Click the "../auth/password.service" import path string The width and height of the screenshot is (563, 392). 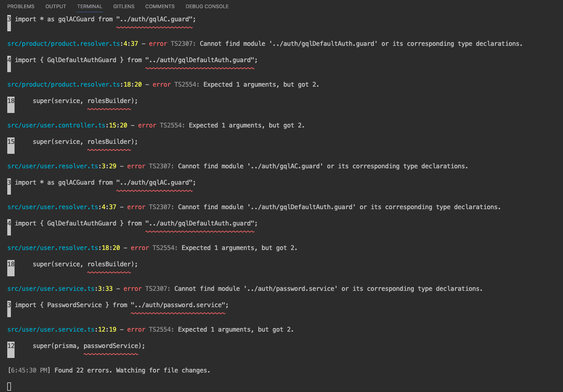(178, 305)
